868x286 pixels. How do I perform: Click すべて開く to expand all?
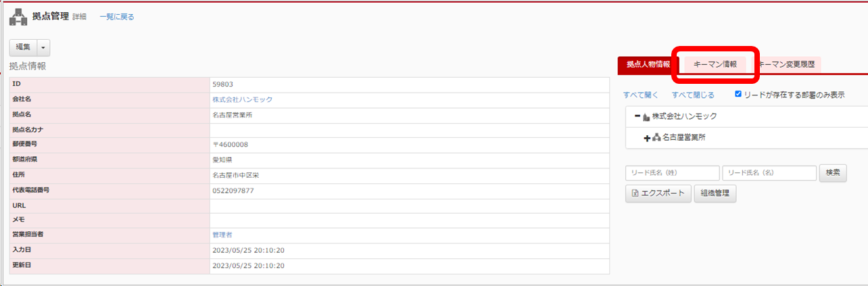[641, 95]
